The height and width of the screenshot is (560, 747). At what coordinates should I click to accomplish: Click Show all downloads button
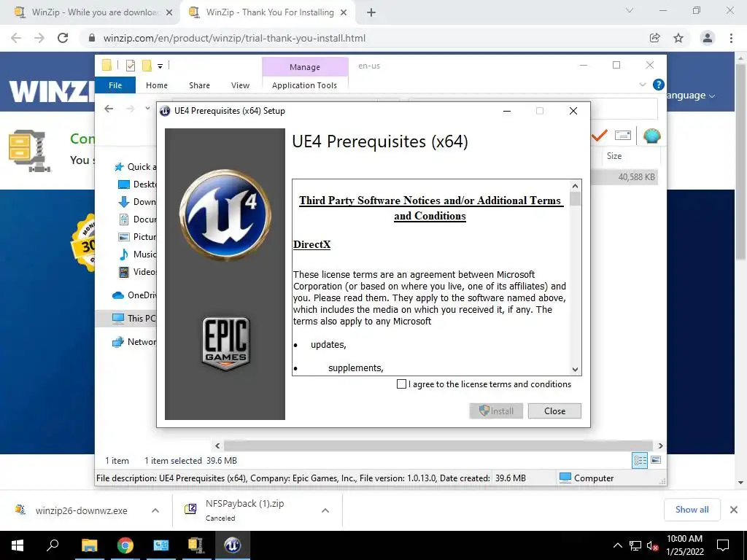tap(692, 510)
